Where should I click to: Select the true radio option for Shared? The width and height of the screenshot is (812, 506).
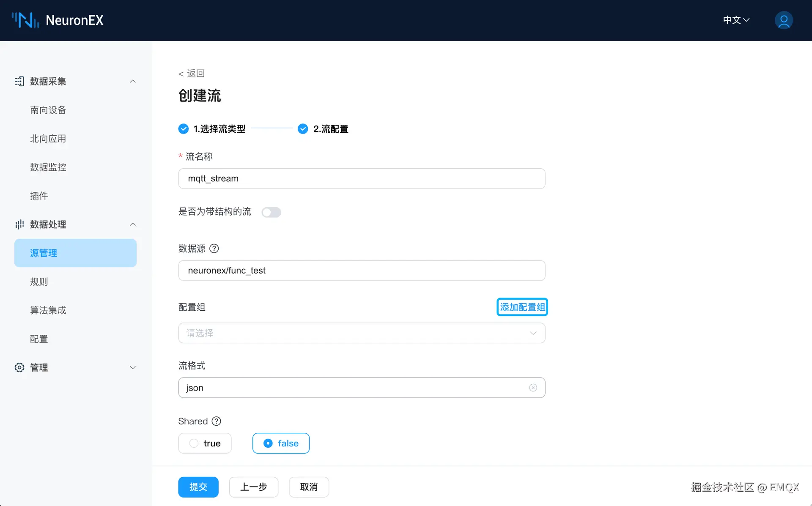(205, 443)
